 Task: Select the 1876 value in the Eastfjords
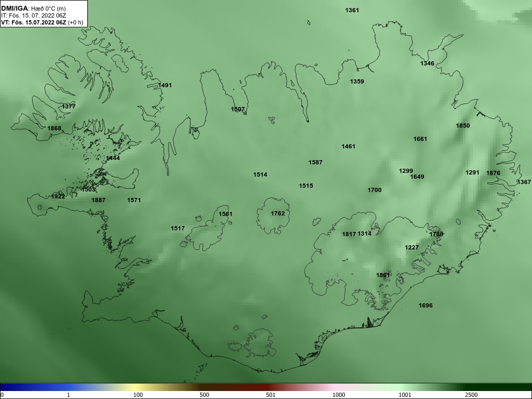click(493, 173)
